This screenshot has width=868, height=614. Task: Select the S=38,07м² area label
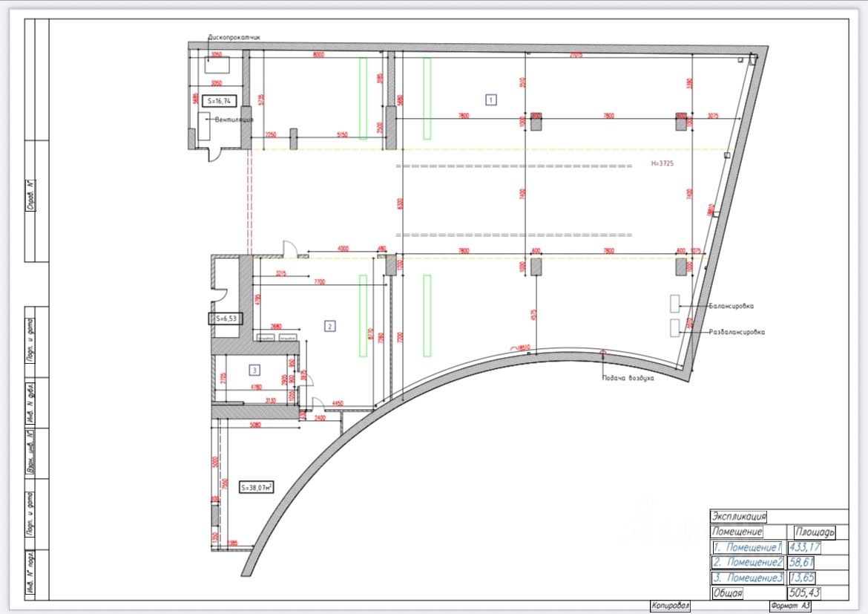257,488
